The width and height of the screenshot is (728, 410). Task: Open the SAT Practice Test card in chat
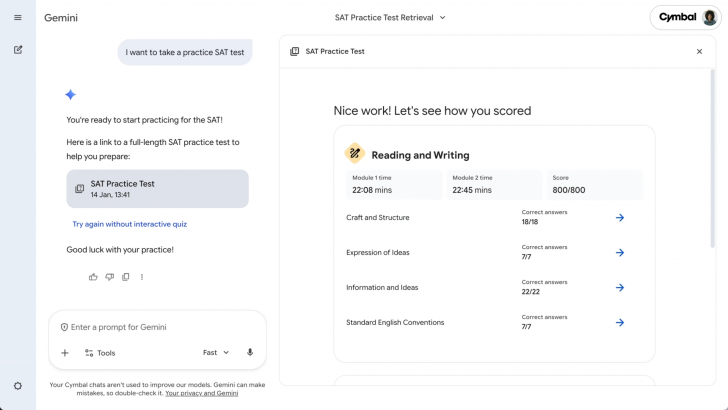[157, 188]
